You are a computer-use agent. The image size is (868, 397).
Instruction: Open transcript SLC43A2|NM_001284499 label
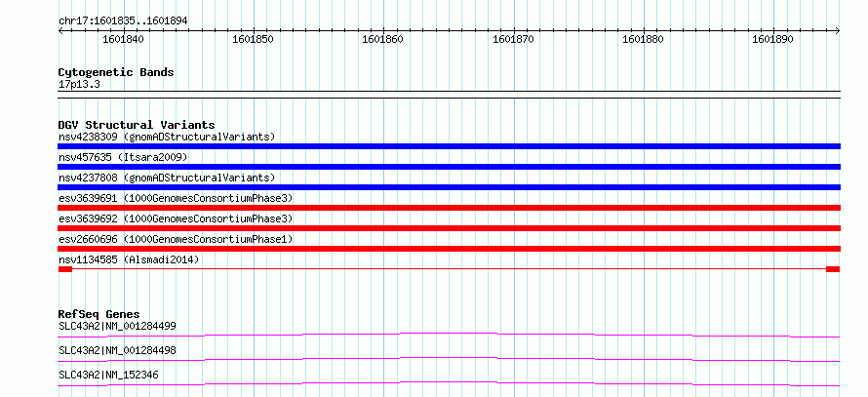[x=117, y=326]
